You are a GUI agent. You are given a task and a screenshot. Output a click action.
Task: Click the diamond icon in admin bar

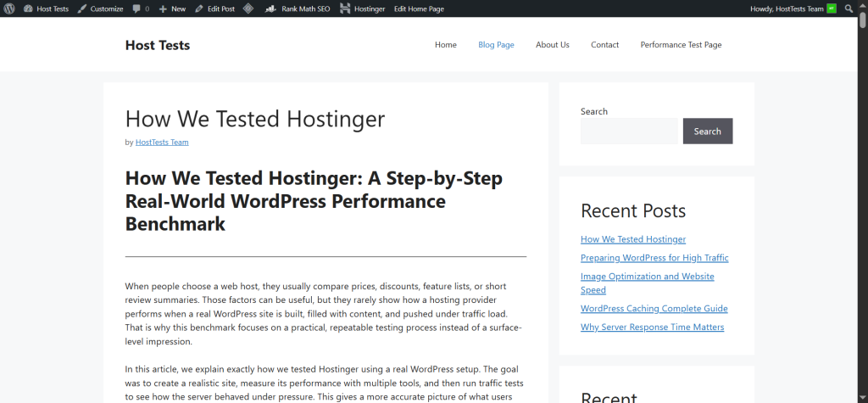248,8
